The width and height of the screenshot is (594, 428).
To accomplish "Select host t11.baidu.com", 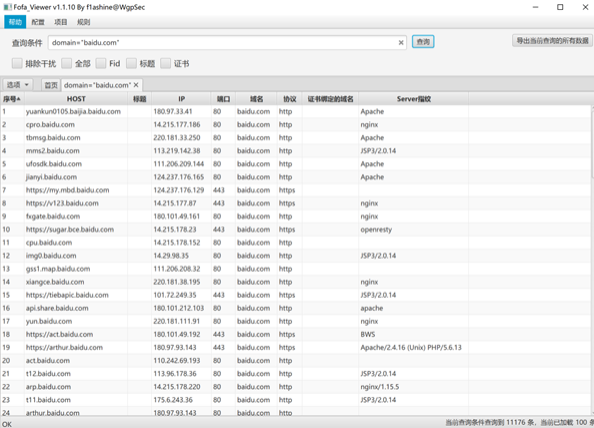I will point(48,400).
